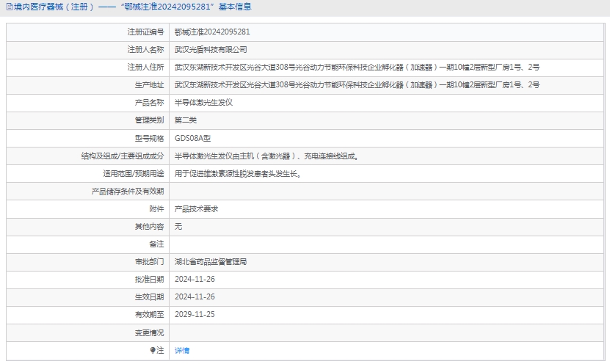Select the model specification GDS08A型
This screenshot has width=610, height=364.
click(192, 138)
